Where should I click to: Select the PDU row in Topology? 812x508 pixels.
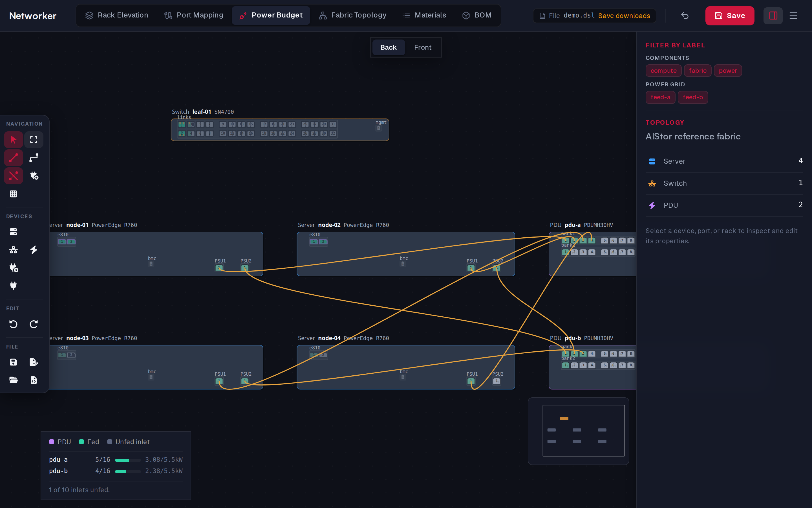coord(724,205)
